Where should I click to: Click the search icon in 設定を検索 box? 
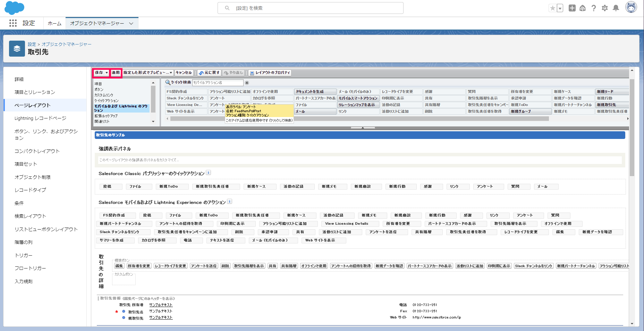click(x=227, y=8)
